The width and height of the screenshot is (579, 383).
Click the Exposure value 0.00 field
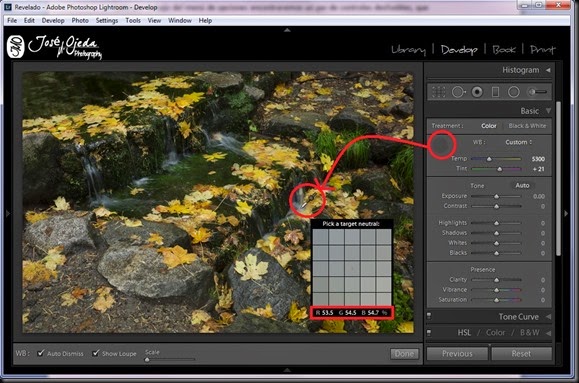point(539,196)
